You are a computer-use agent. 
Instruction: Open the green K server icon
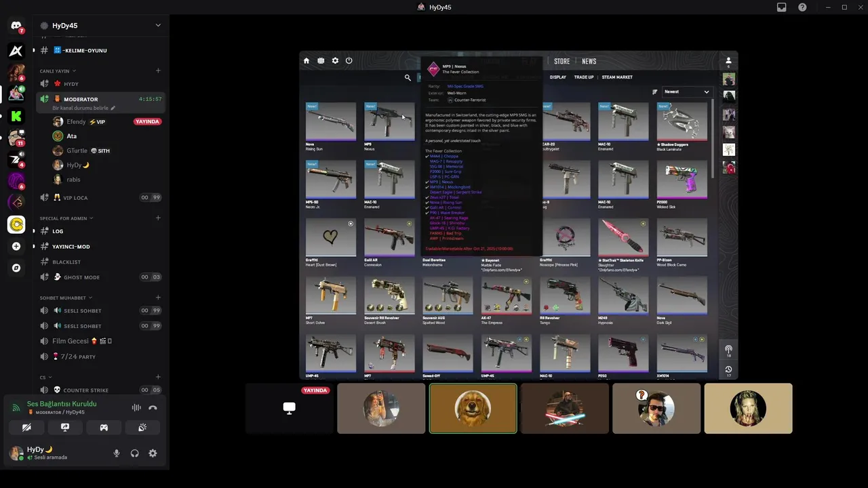pyautogui.click(x=16, y=116)
